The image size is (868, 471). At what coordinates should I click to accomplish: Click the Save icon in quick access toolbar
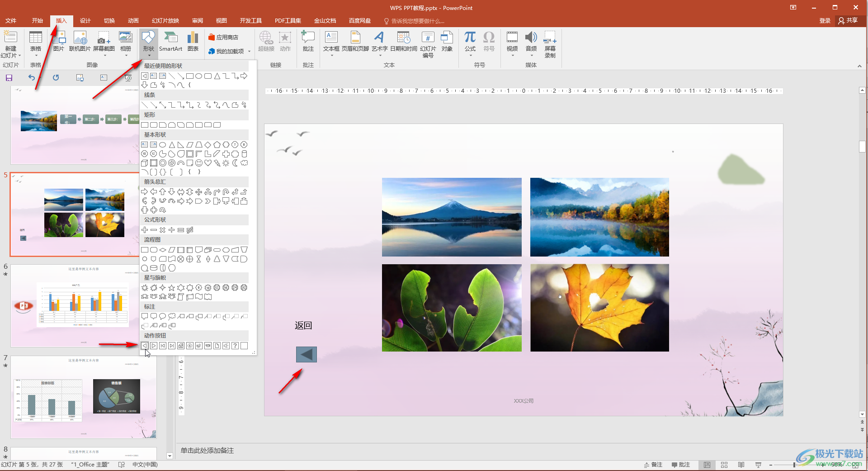click(9, 78)
